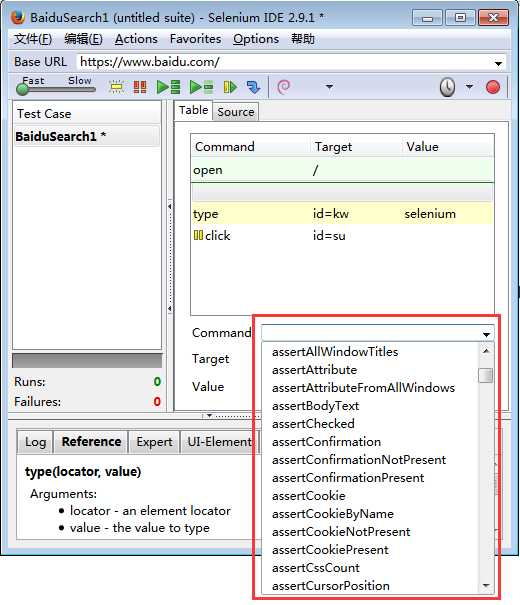Open the Favorites menu
This screenshot has height=605, width=520.
click(x=195, y=39)
